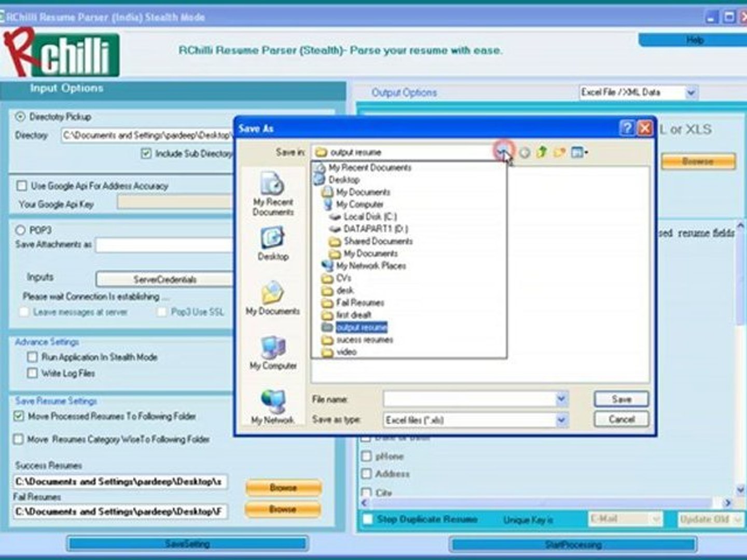Image resolution: width=747 pixels, height=560 pixels.
Task: Enable Run Application In Stealth Mode
Action: pos(32,357)
